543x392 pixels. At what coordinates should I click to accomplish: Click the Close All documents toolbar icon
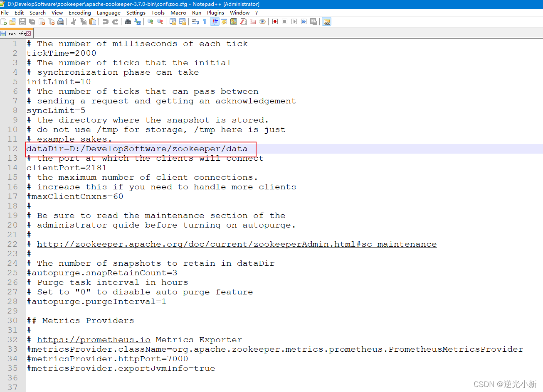51,22
